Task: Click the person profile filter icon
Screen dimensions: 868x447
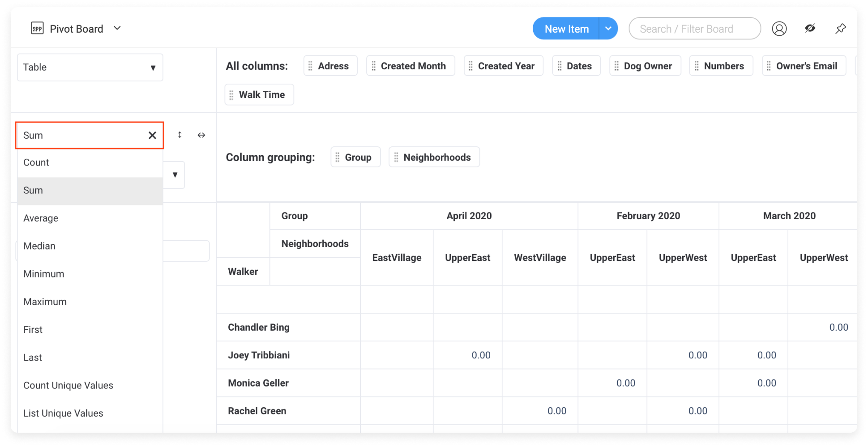Action: pyautogui.click(x=779, y=29)
